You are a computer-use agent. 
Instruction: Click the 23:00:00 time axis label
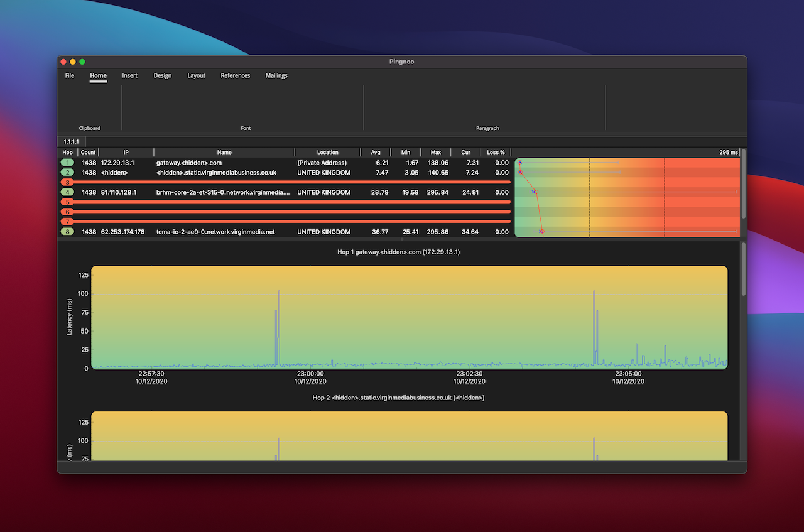[x=310, y=374]
